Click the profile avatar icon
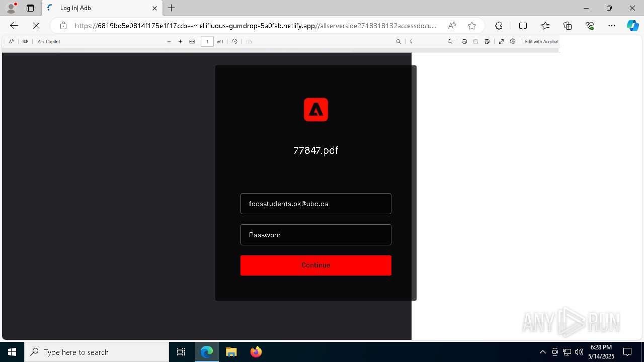The width and height of the screenshot is (644, 362). click(11, 8)
